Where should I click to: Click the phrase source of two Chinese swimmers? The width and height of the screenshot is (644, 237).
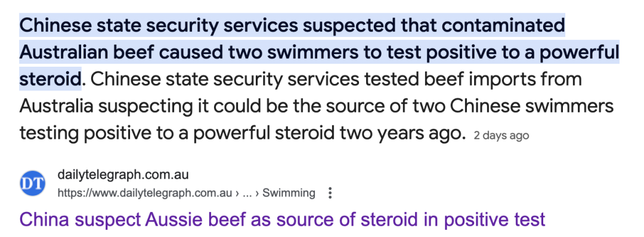tap(470, 106)
